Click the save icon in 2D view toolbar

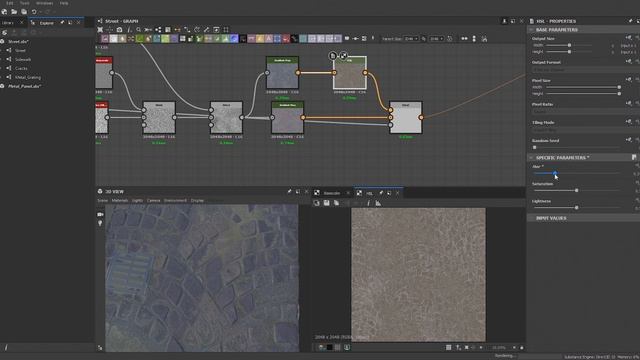pos(327,203)
